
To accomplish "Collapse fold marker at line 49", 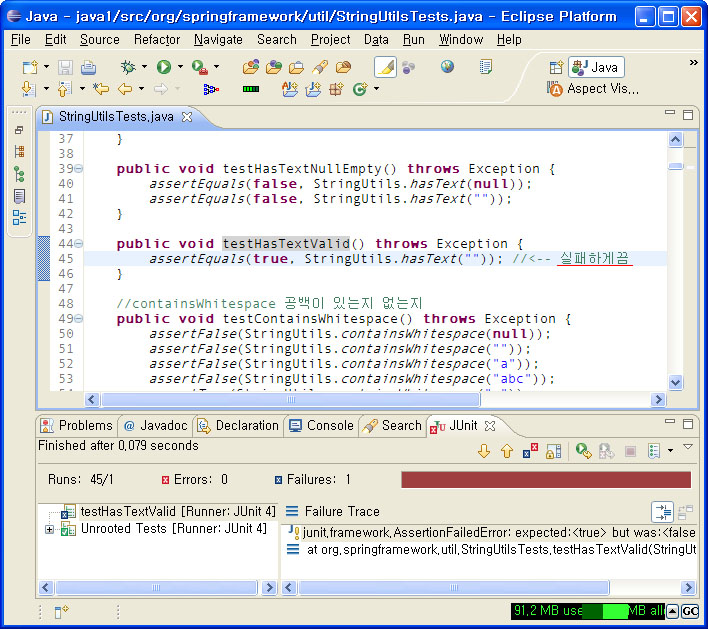I will (79, 319).
